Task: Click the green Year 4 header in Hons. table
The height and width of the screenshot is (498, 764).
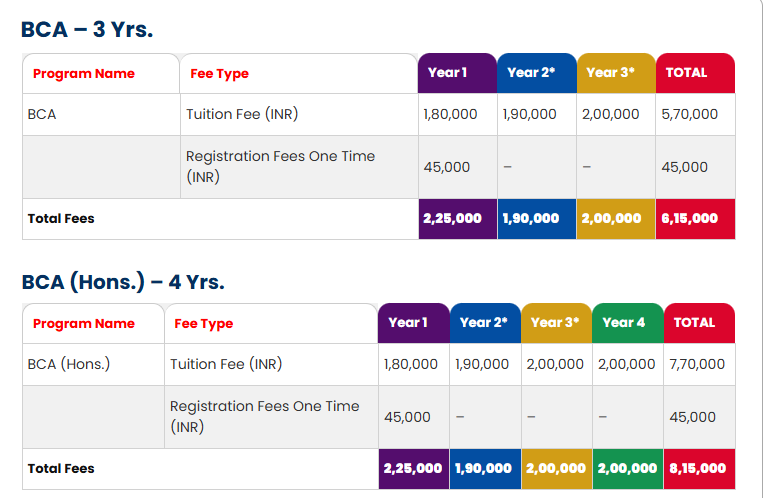Action: click(x=628, y=323)
